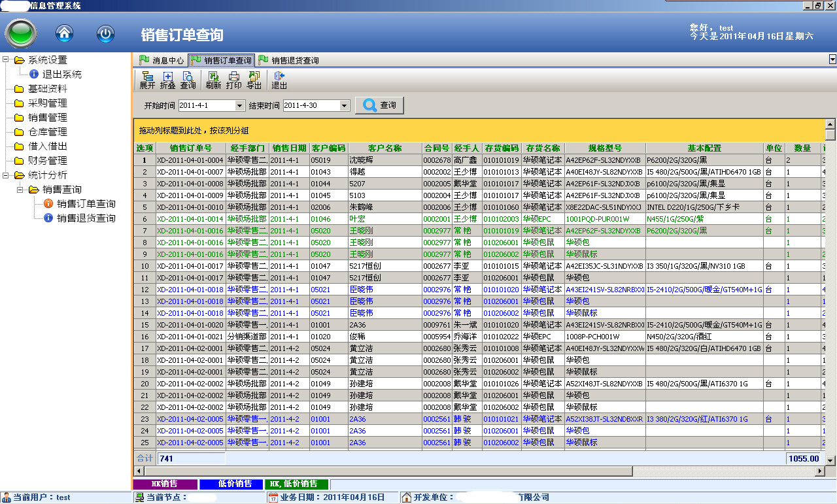Open 开始时间 date dropdown
The height and width of the screenshot is (504, 837).
coord(239,105)
